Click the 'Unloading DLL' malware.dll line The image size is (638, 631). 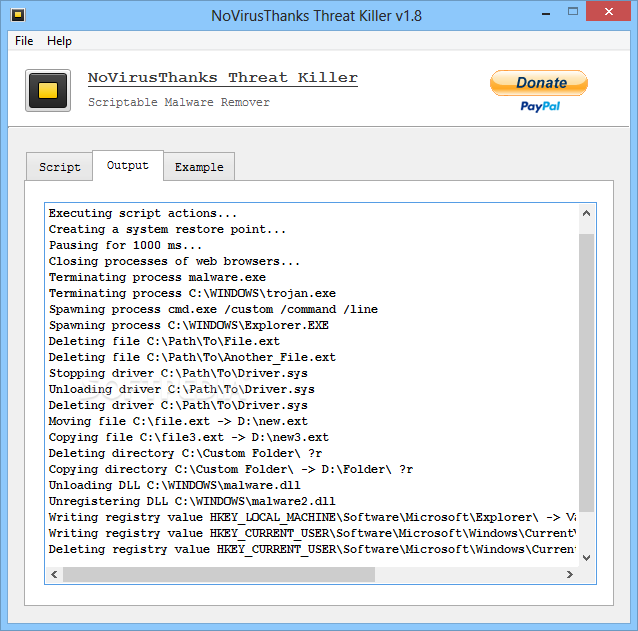175,485
